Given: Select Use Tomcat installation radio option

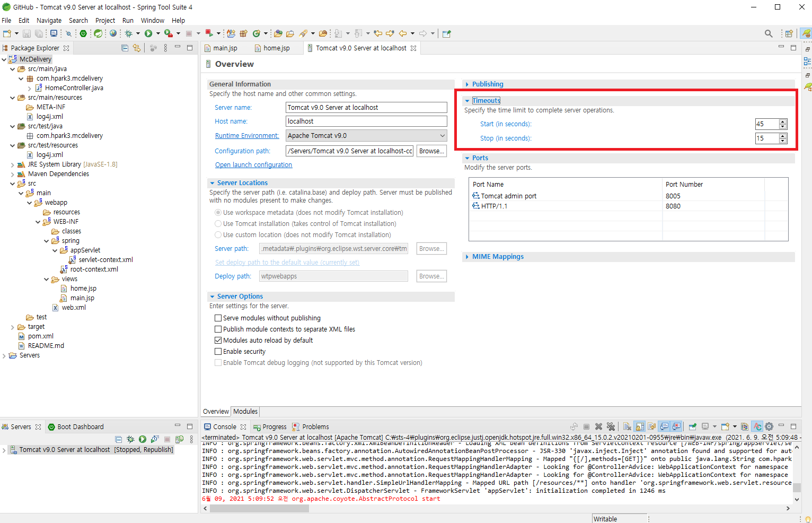Looking at the screenshot, I should pos(218,224).
